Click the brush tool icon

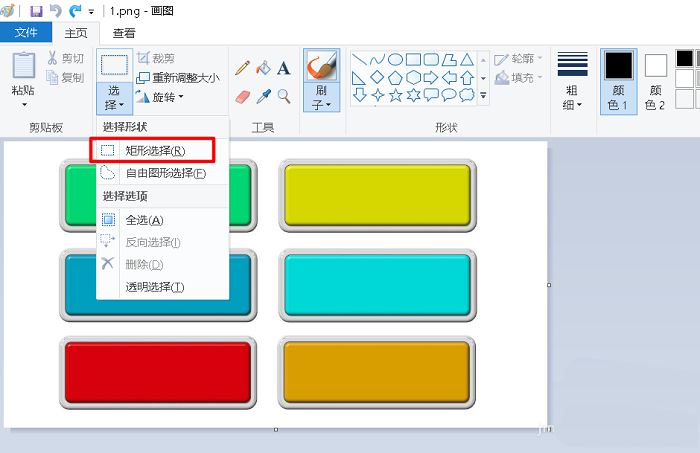[321, 66]
